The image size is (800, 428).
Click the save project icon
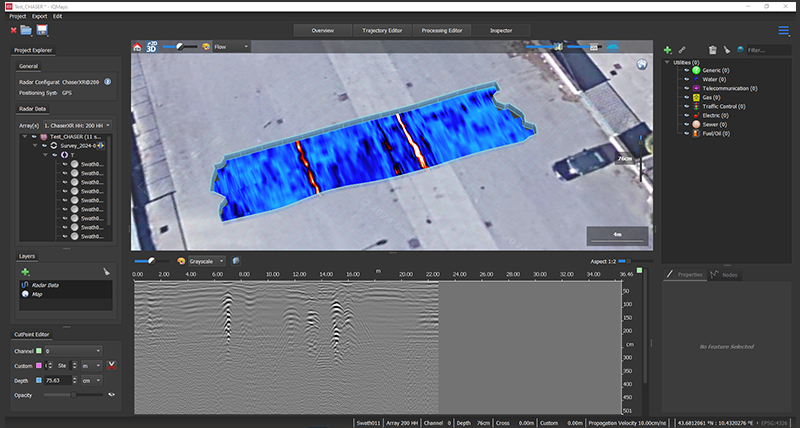point(42,31)
